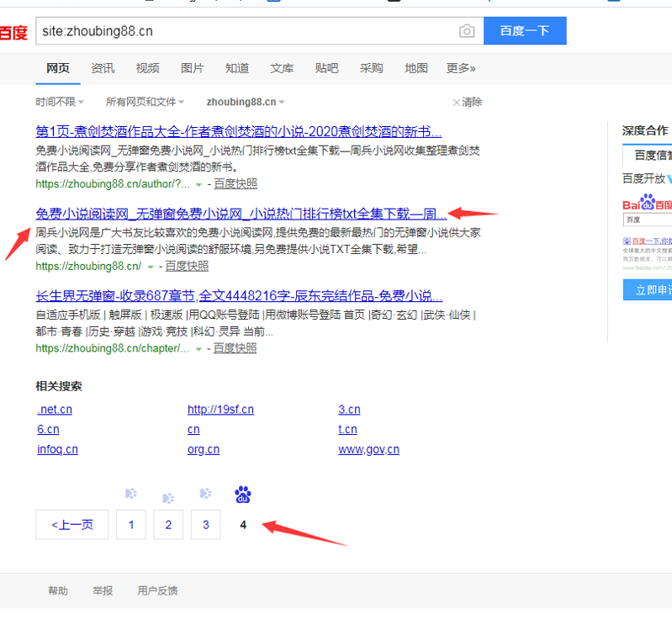Switch to the 地图 tab
Image resolution: width=672 pixels, height=630 pixels.
click(x=416, y=68)
